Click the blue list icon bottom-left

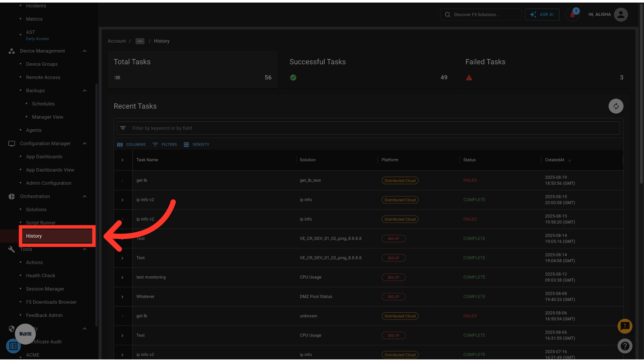tap(13, 346)
